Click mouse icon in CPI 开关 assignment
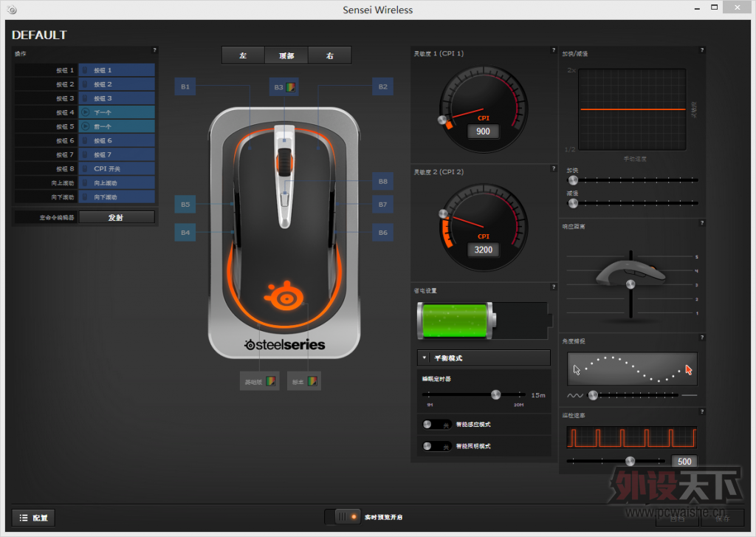The width and height of the screenshot is (756, 537). [85, 169]
